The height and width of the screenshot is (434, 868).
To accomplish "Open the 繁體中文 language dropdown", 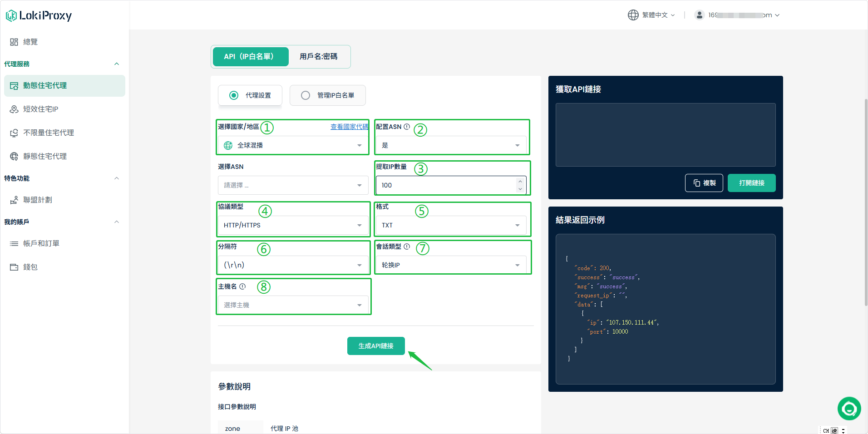I will [x=658, y=15].
